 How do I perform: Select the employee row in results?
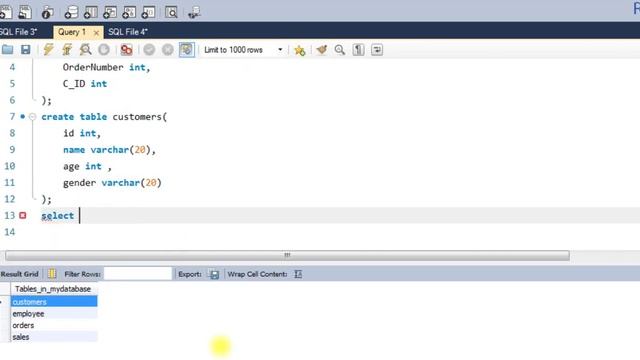[x=54, y=314]
